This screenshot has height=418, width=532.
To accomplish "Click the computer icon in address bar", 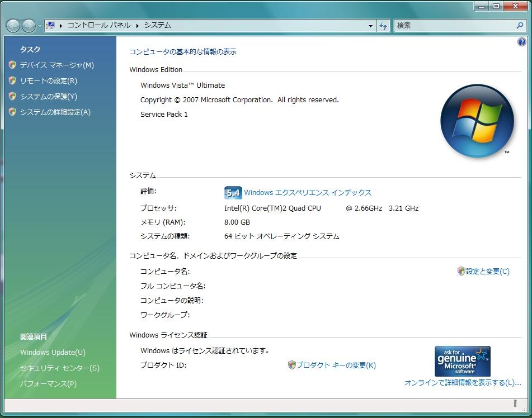I will click(51, 25).
